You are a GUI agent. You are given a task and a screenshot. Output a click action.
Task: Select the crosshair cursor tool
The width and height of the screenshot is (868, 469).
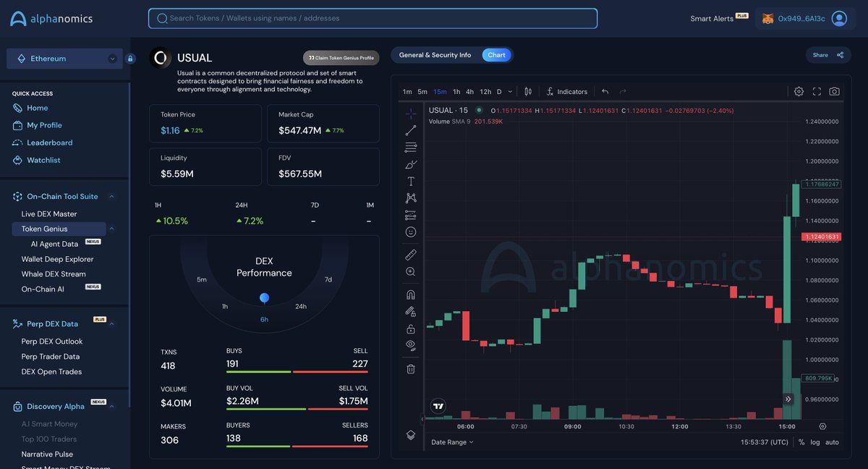pyautogui.click(x=411, y=114)
